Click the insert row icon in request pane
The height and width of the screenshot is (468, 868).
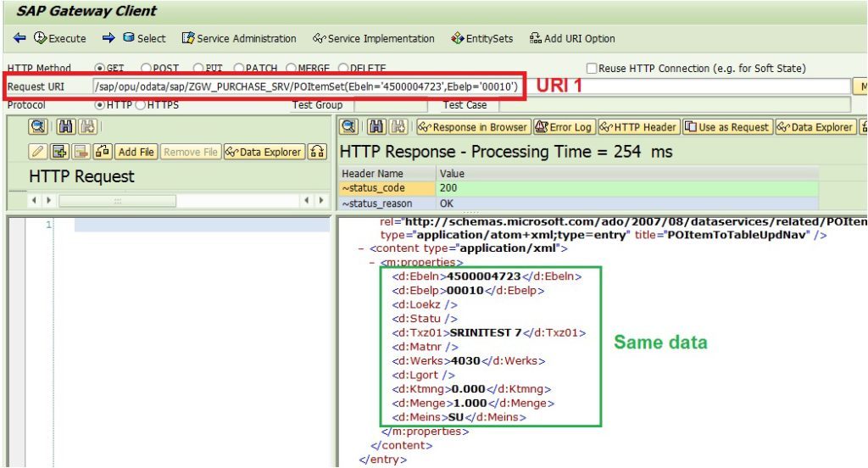59,152
